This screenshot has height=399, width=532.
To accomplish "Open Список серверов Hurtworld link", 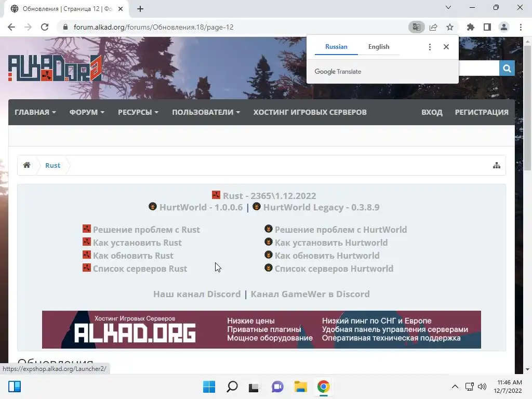I will pyautogui.click(x=334, y=269).
